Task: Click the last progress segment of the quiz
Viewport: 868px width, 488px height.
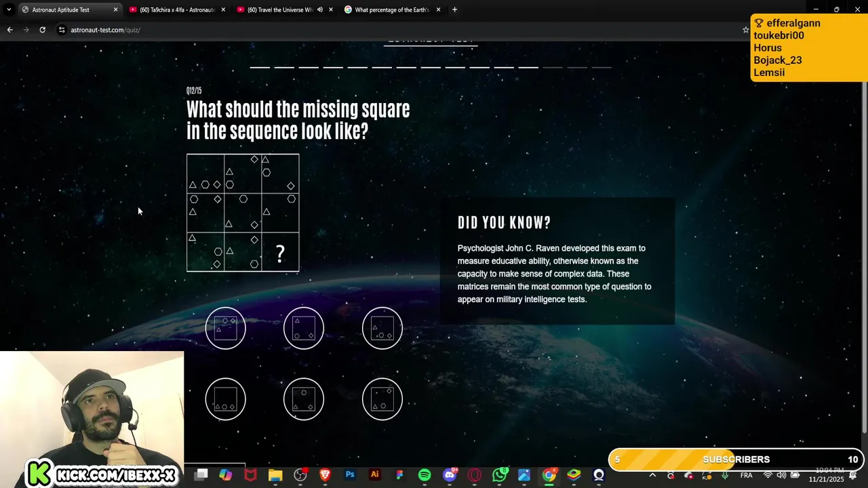Action: point(601,67)
